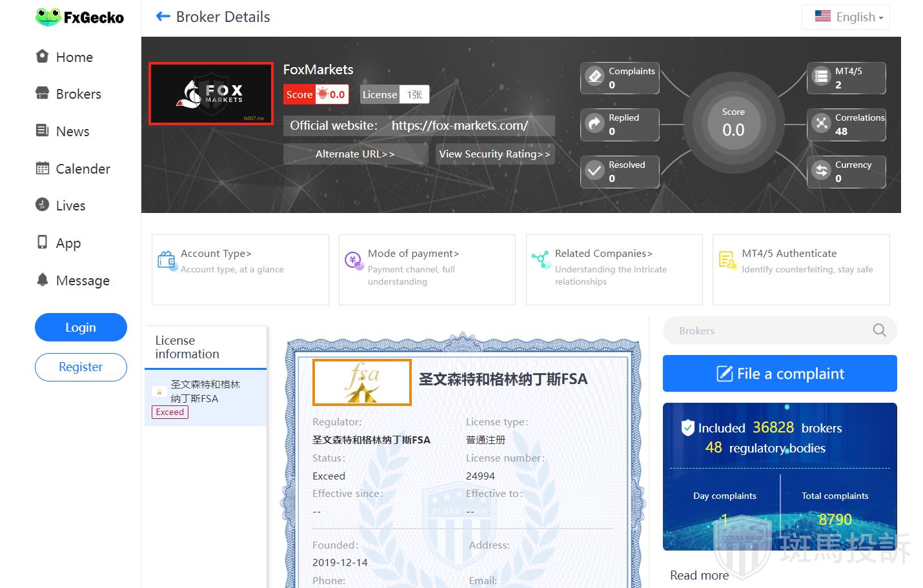Click the MT4/5 server icon
923x588 pixels.
pyautogui.click(x=821, y=77)
